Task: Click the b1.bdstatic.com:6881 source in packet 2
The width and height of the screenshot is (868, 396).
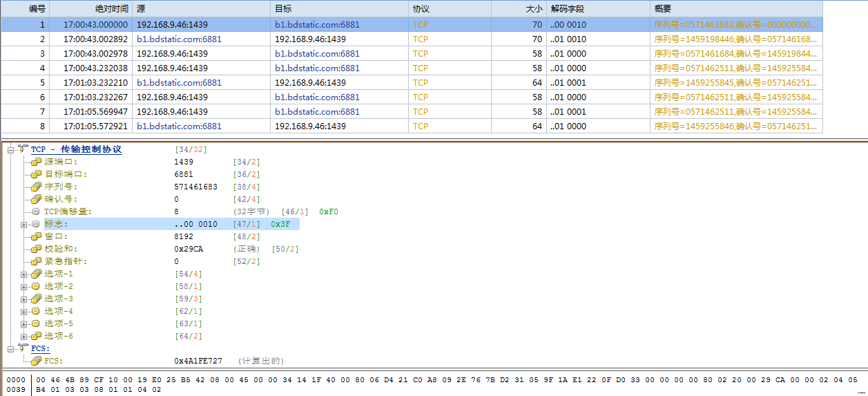Action: coord(179,39)
